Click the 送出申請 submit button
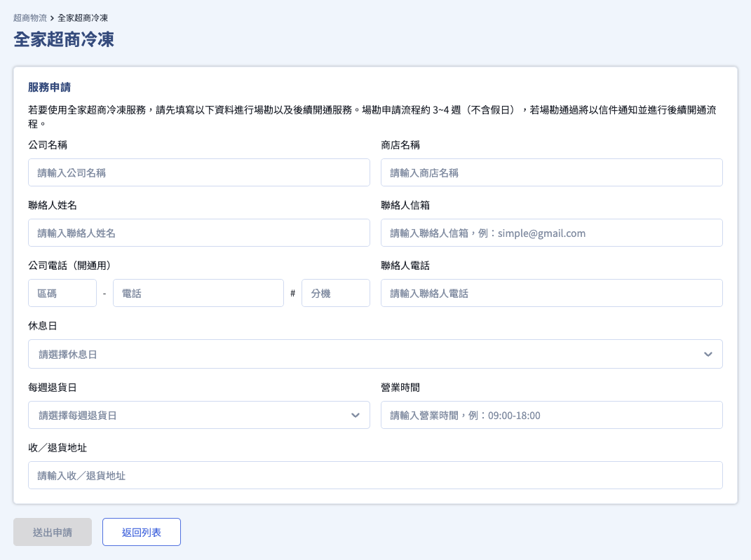The height and width of the screenshot is (560, 751). pos(52,532)
